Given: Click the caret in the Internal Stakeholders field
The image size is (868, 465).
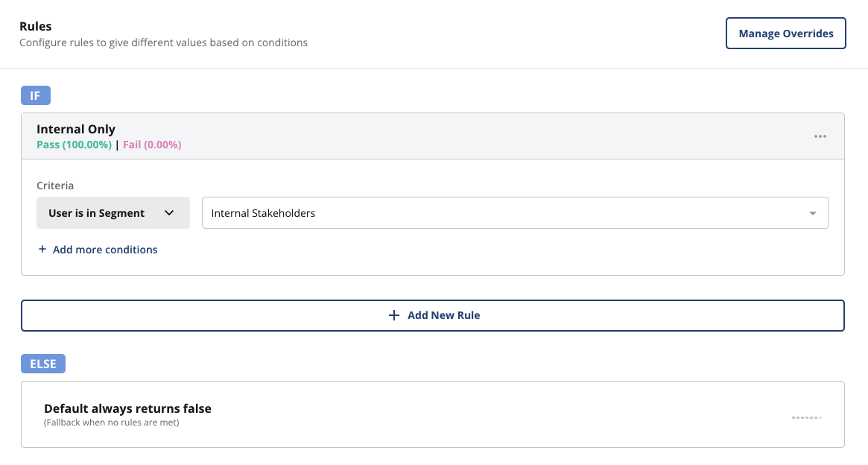Looking at the screenshot, I should (x=812, y=212).
